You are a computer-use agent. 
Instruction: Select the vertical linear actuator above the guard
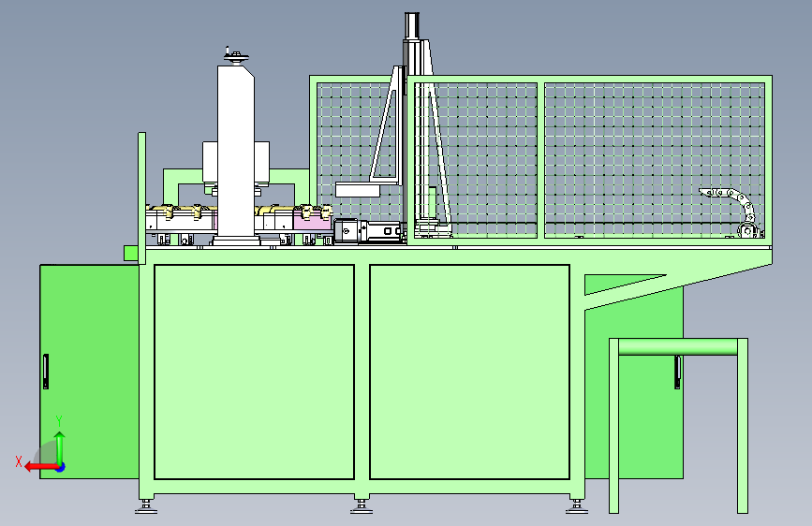412,44
